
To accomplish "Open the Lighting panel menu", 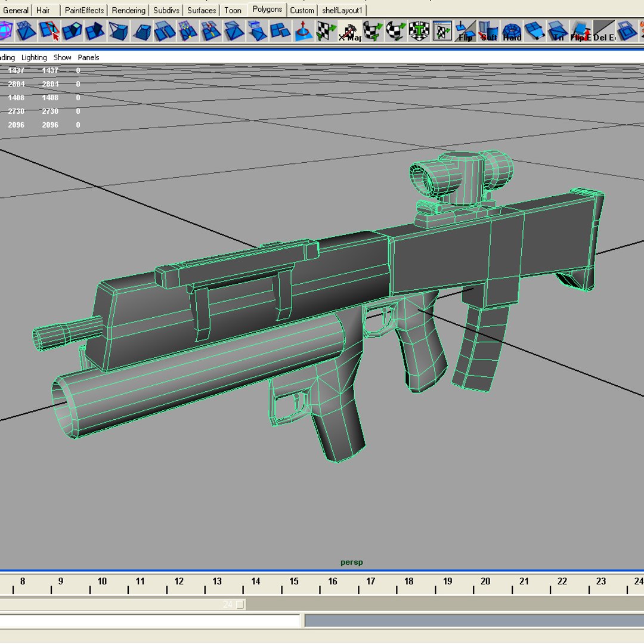I will click(x=34, y=57).
